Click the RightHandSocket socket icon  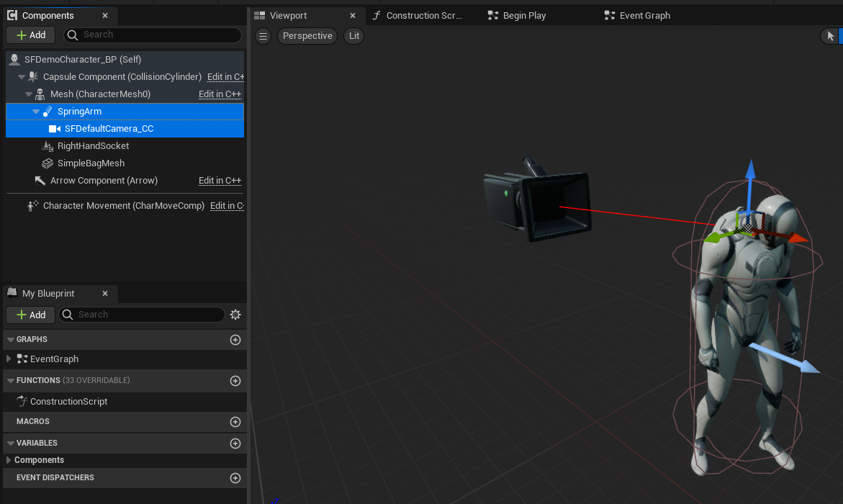click(48, 145)
